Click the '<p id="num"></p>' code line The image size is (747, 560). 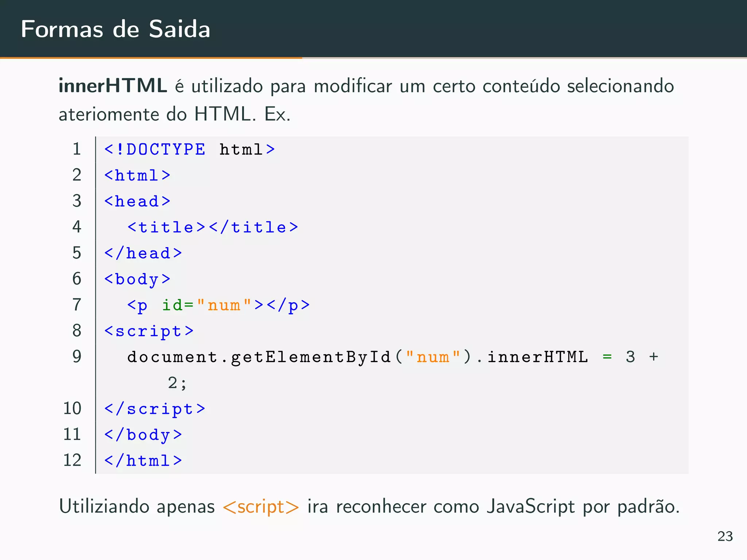tap(218, 306)
